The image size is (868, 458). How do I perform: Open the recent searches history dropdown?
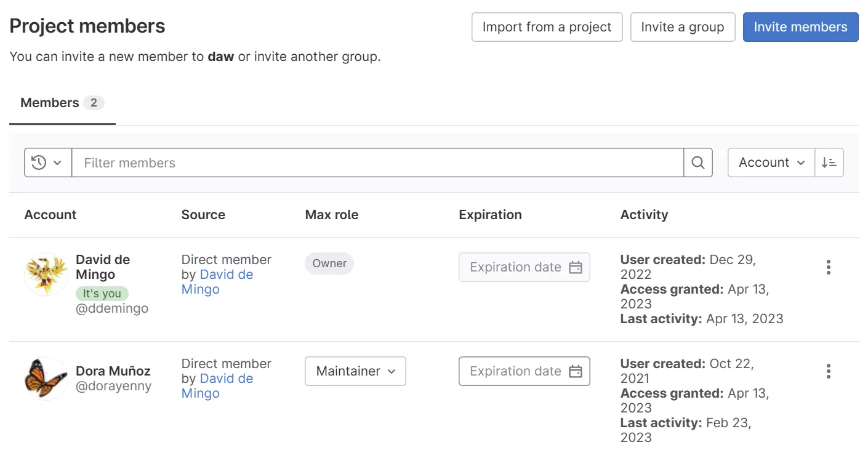coord(47,163)
